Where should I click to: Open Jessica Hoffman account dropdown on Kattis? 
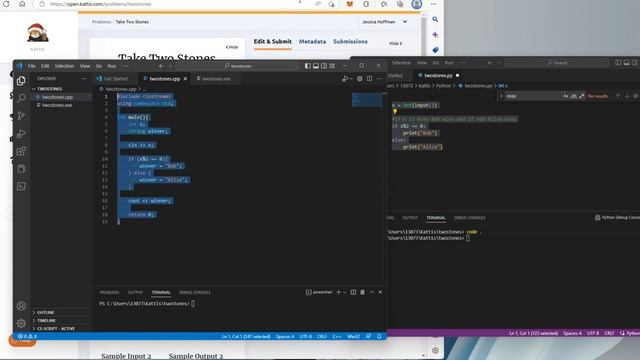click(x=384, y=22)
